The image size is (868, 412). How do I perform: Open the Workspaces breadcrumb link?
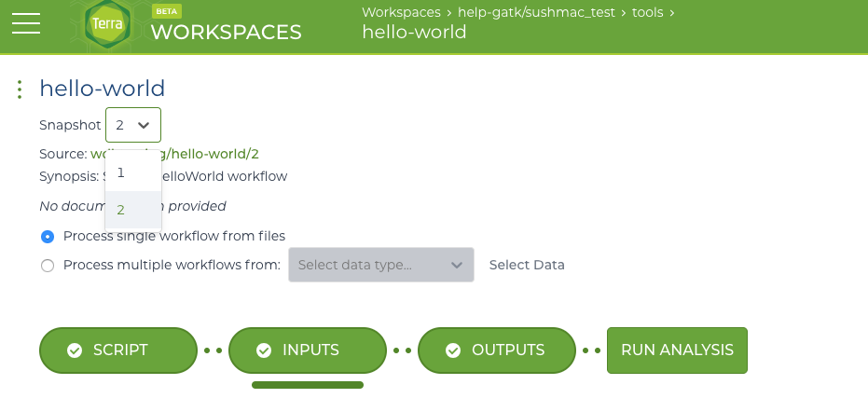(x=401, y=12)
